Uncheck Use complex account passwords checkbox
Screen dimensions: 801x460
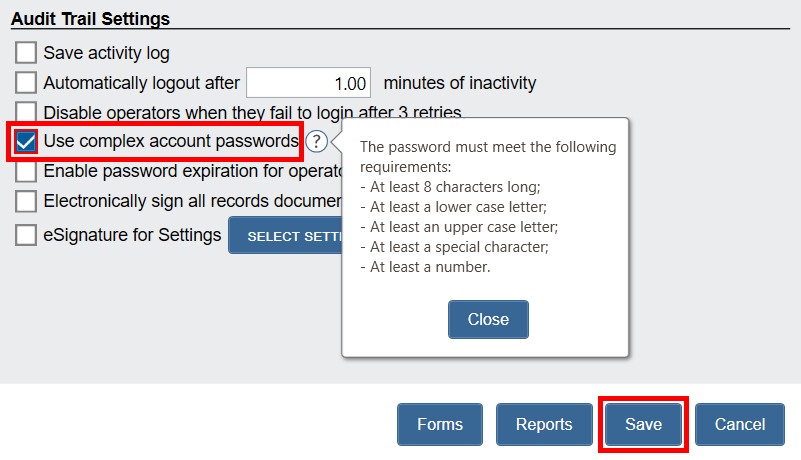26,141
